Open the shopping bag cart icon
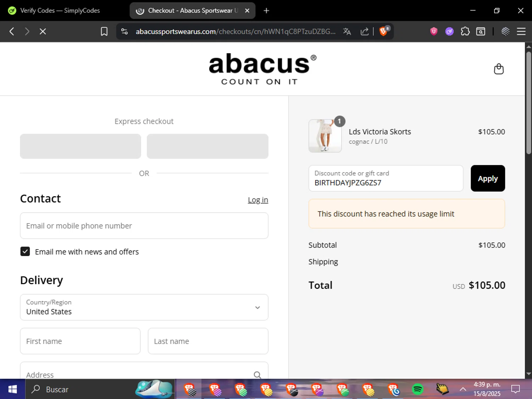The image size is (532, 399). [499, 69]
